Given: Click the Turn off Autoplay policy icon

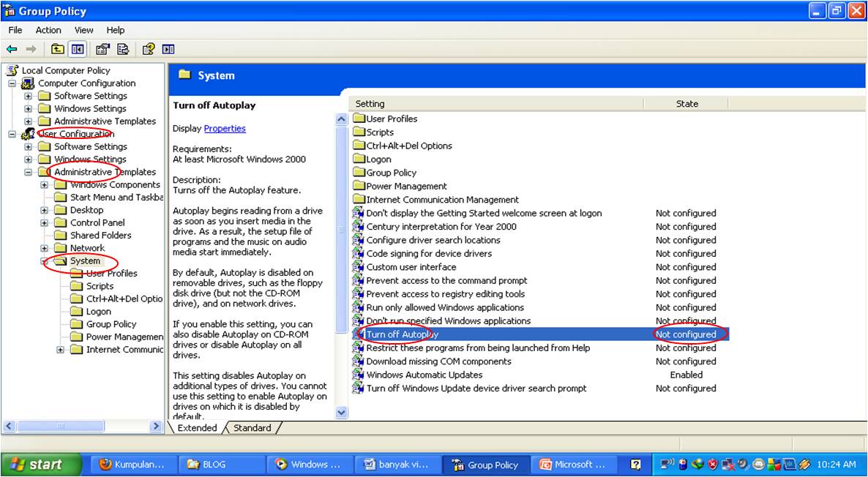Looking at the screenshot, I should point(358,334).
